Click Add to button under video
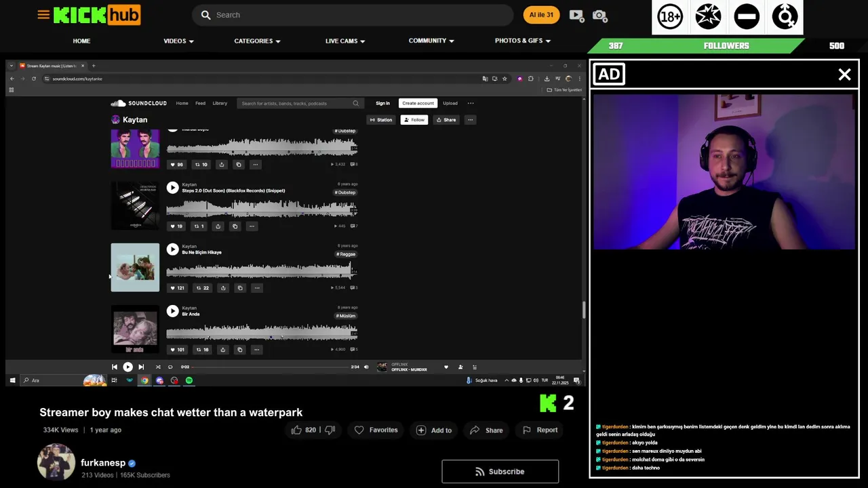The width and height of the screenshot is (868, 488). (x=433, y=430)
